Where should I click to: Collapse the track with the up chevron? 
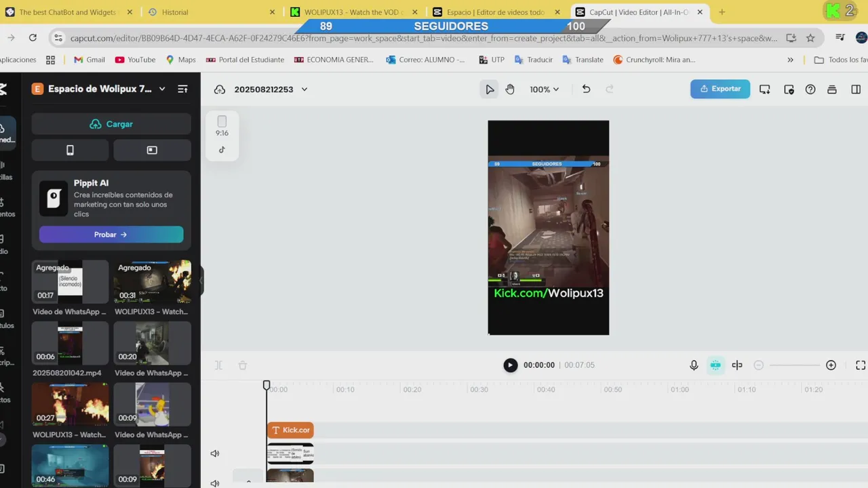pyautogui.click(x=248, y=481)
